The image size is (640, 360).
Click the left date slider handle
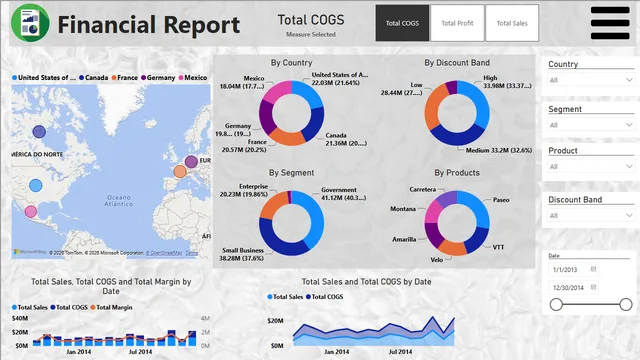(556, 304)
